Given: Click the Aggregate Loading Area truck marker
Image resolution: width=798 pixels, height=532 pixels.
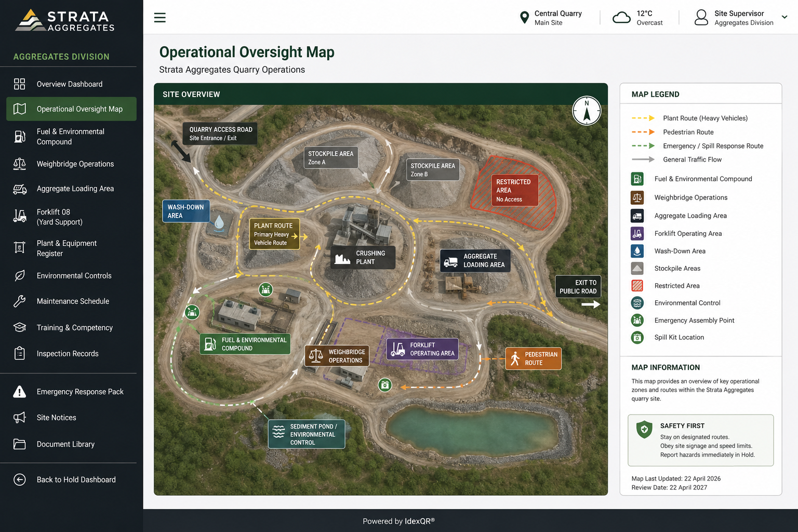Looking at the screenshot, I should 475,261.
